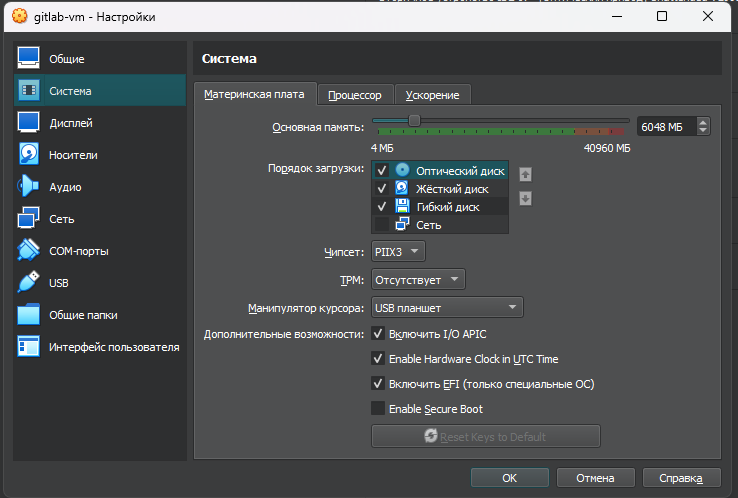The width and height of the screenshot is (738, 498).
Task: Toggle Включить I/O APIC checkbox
Action: [378, 333]
